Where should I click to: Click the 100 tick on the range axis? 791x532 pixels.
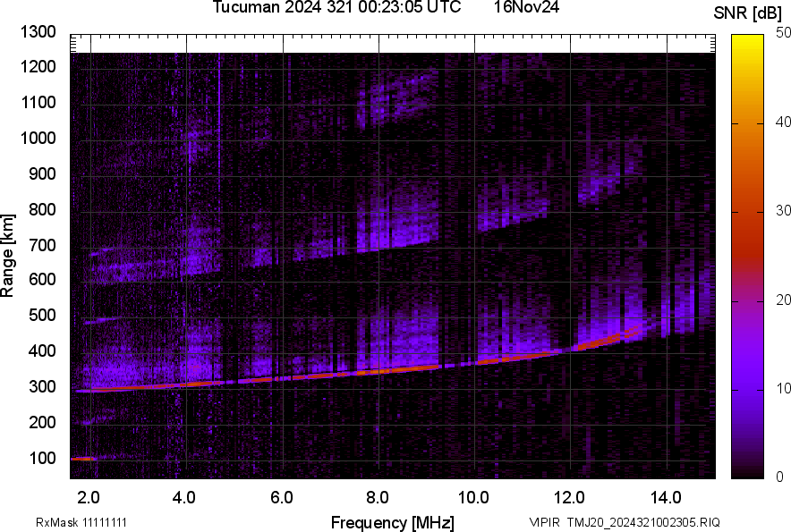click(43, 459)
